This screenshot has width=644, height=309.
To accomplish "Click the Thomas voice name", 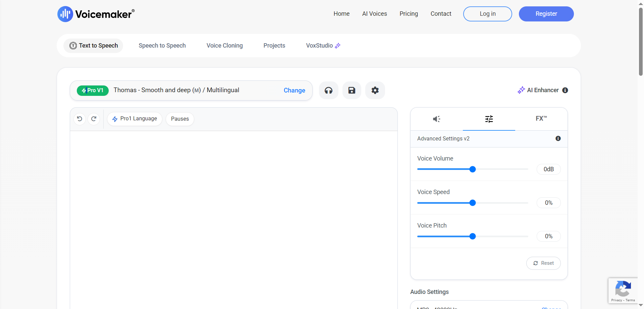I will pos(176,90).
